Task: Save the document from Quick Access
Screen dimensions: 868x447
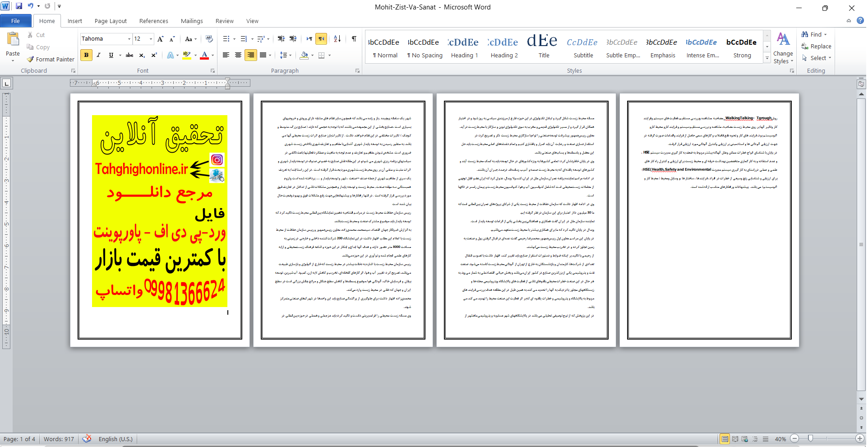Action: [19, 6]
